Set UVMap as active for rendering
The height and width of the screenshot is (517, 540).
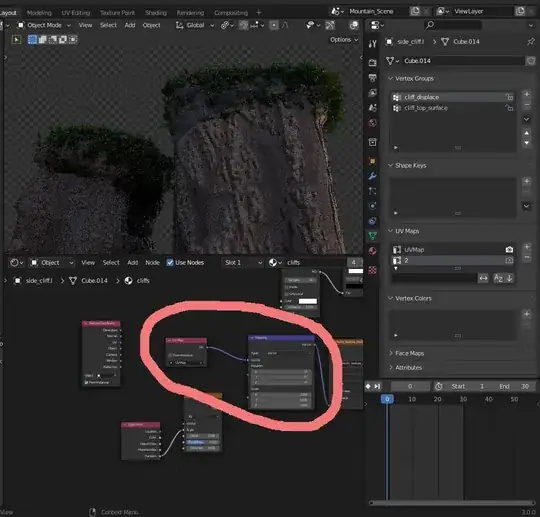click(x=509, y=249)
